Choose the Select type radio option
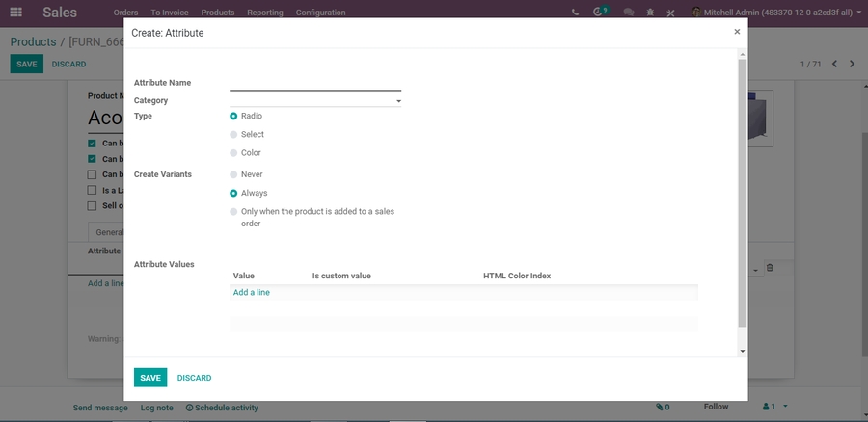Viewport: 868px width, 422px height. tap(233, 135)
